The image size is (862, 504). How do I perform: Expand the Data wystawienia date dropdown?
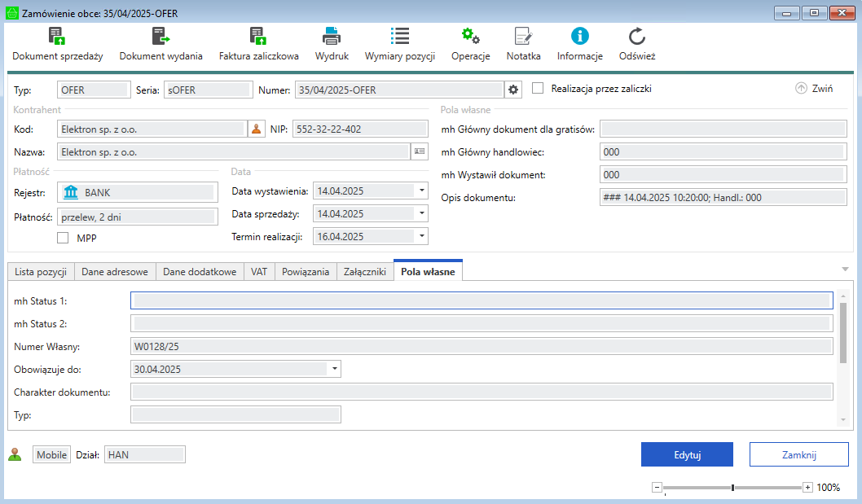tap(422, 191)
